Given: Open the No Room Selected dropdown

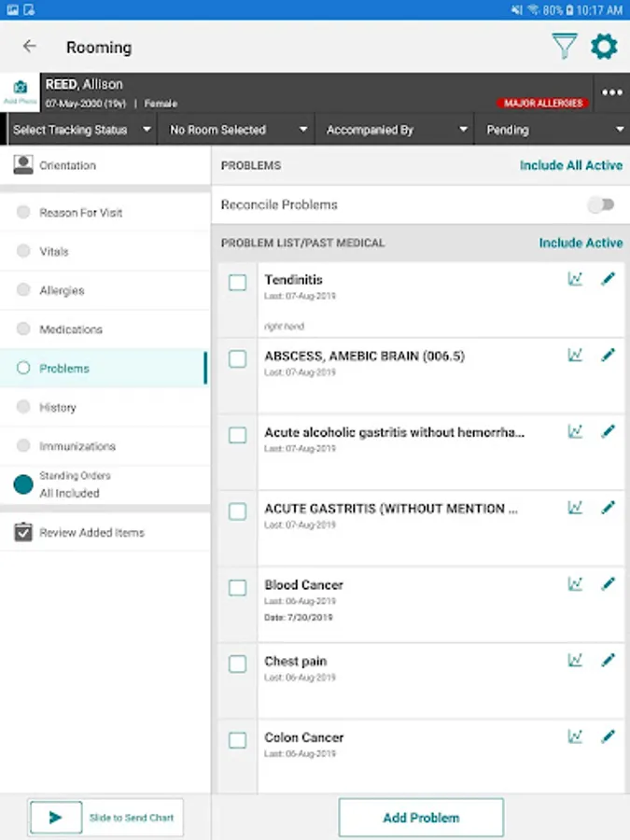Looking at the screenshot, I should [238, 130].
